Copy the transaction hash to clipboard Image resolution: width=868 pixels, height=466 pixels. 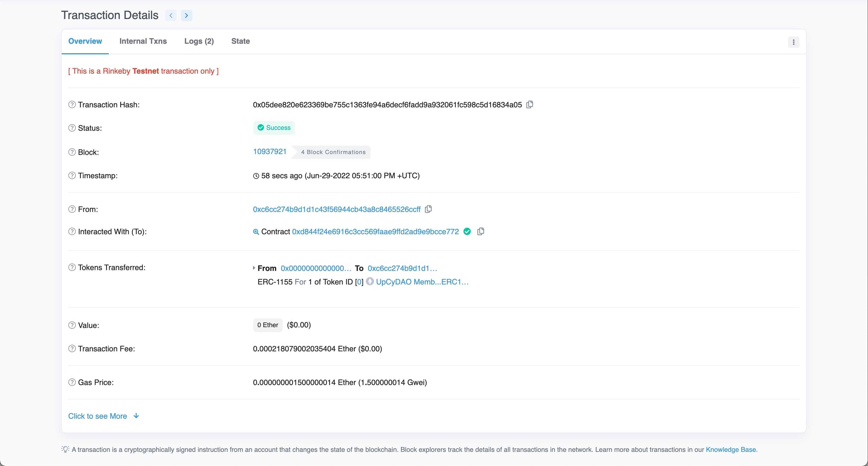(x=530, y=105)
